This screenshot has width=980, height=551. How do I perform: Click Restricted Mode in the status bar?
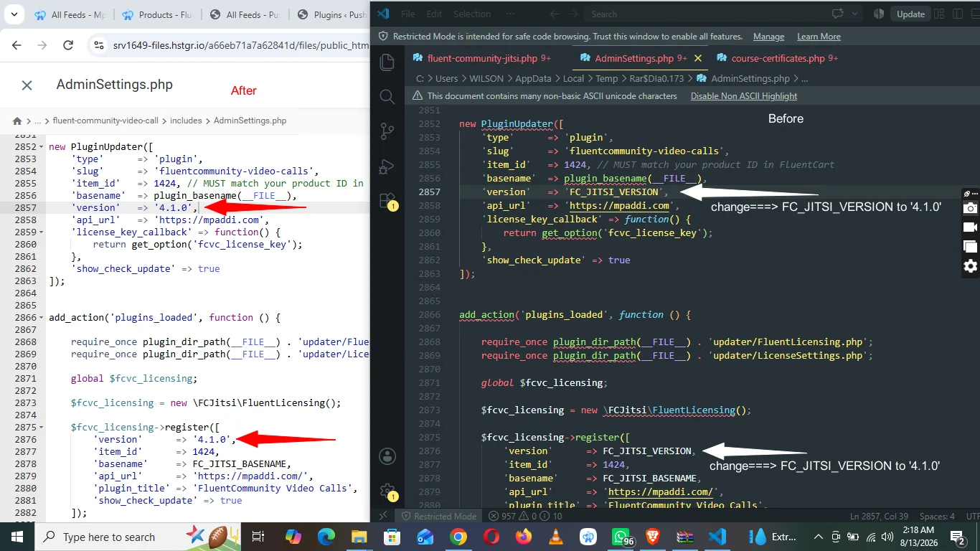[438, 516]
